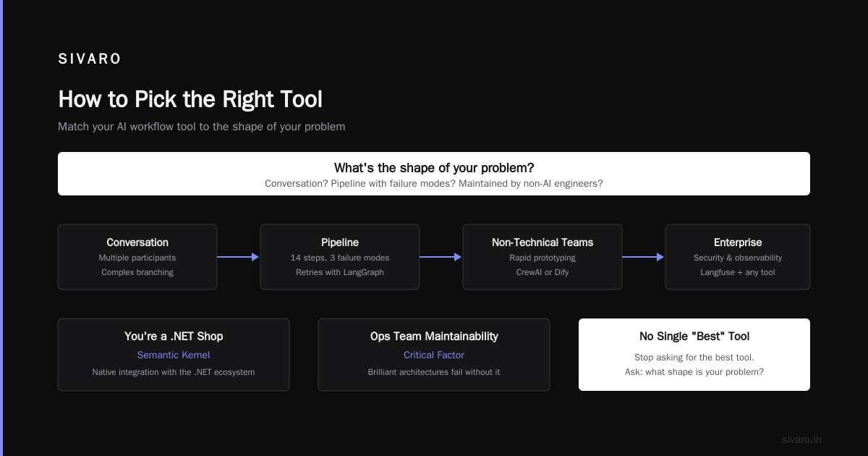The image size is (868, 456).
Task: Click "Complex branching" text
Action: coord(137,272)
